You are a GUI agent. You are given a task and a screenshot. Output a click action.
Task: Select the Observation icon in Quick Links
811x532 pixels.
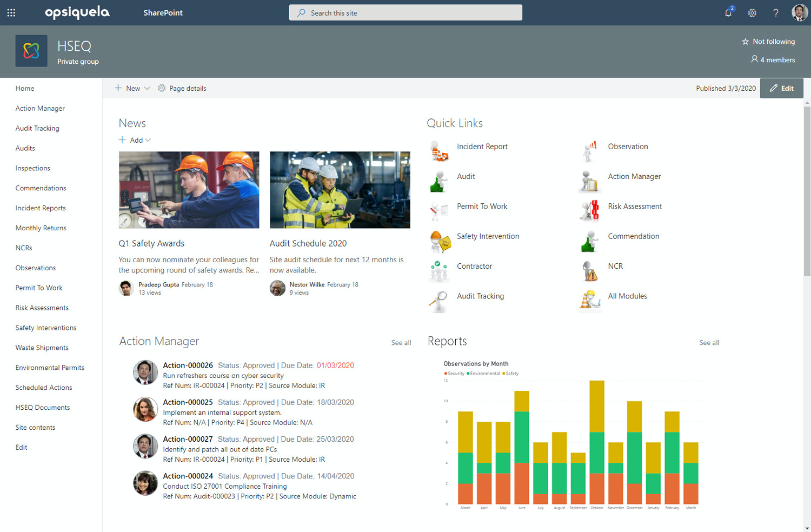pyautogui.click(x=590, y=152)
